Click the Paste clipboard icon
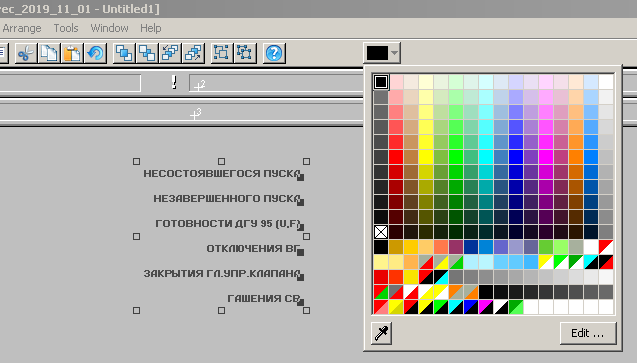The height and width of the screenshot is (363, 637). click(x=72, y=53)
